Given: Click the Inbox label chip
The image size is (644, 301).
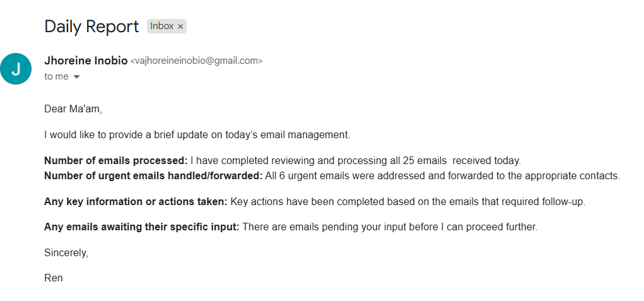Looking at the screenshot, I should pos(161,27).
